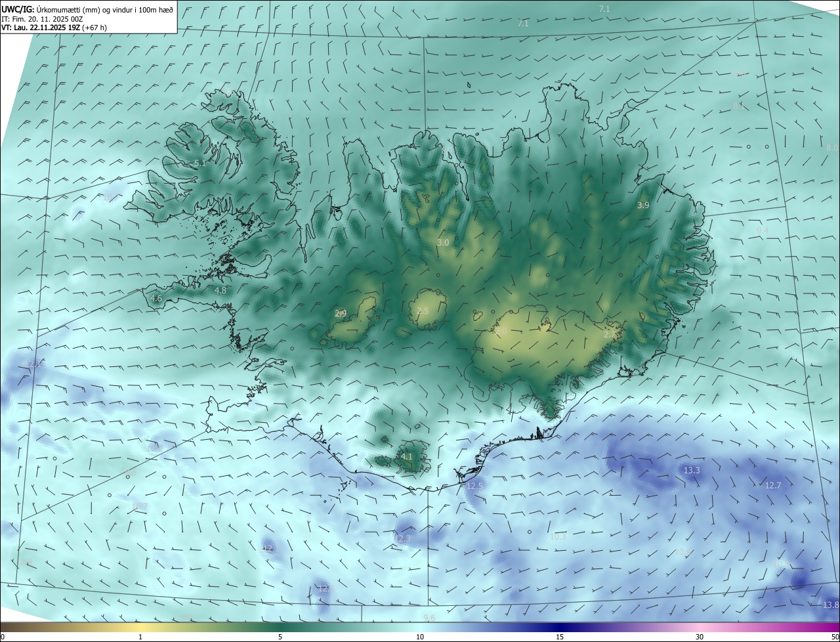
Task: Click the 12.3 value over the sea
Action: (x=402, y=538)
